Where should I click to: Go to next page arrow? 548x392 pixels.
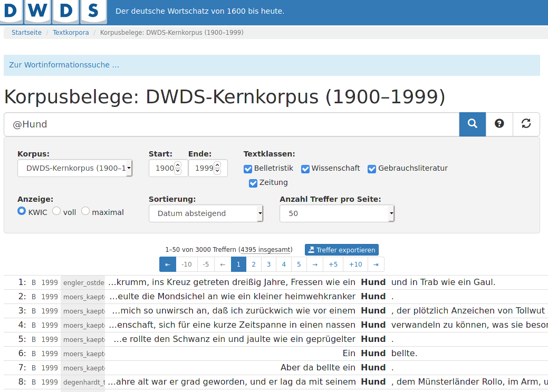(x=315, y=264)
